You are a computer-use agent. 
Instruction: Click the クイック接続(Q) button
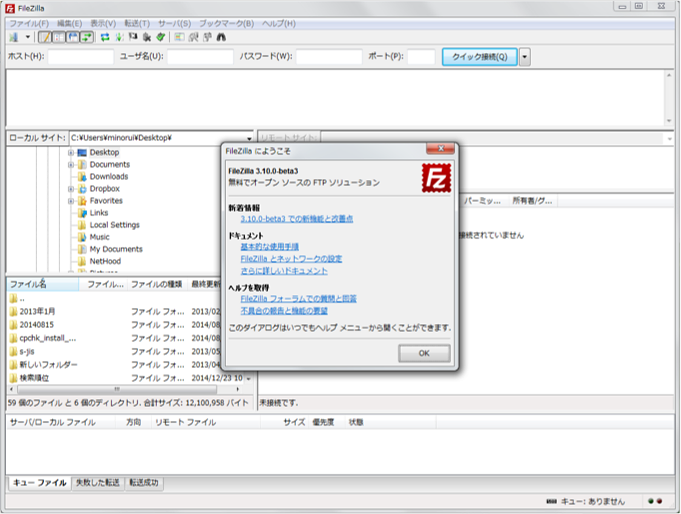(479, 57)
